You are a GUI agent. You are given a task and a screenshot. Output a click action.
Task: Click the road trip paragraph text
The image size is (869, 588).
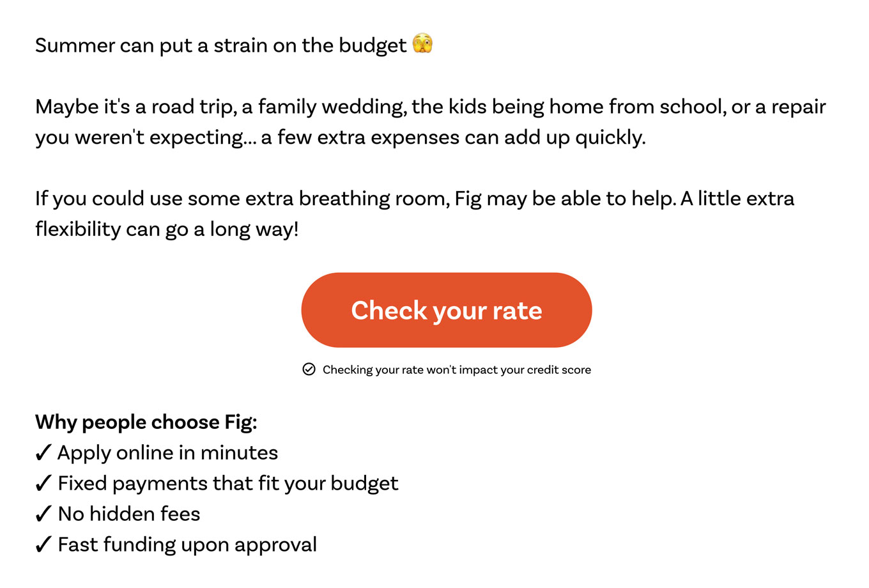coord(431,122)
